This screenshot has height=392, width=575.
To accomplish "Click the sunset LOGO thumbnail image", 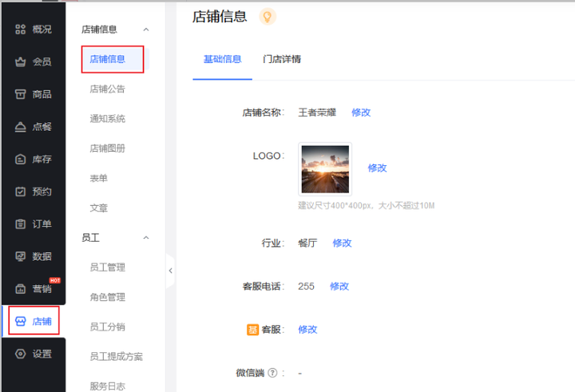I will click(x=325, y=169).
